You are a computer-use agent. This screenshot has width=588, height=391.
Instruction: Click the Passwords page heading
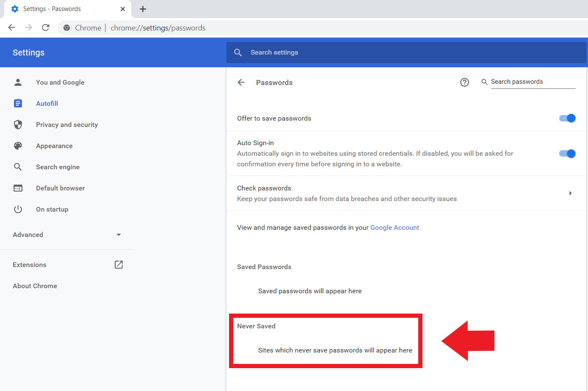(x=274, y=83)
